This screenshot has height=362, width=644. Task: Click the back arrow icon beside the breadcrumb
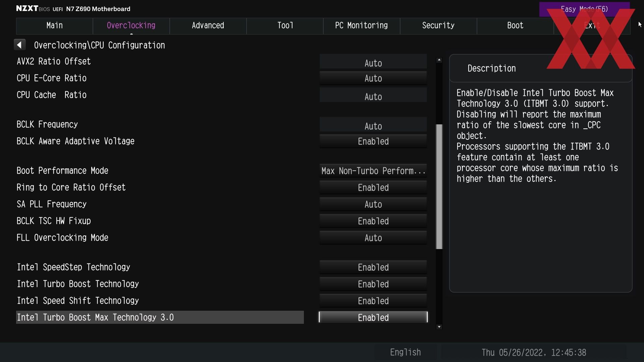click(x=19, y=45)
